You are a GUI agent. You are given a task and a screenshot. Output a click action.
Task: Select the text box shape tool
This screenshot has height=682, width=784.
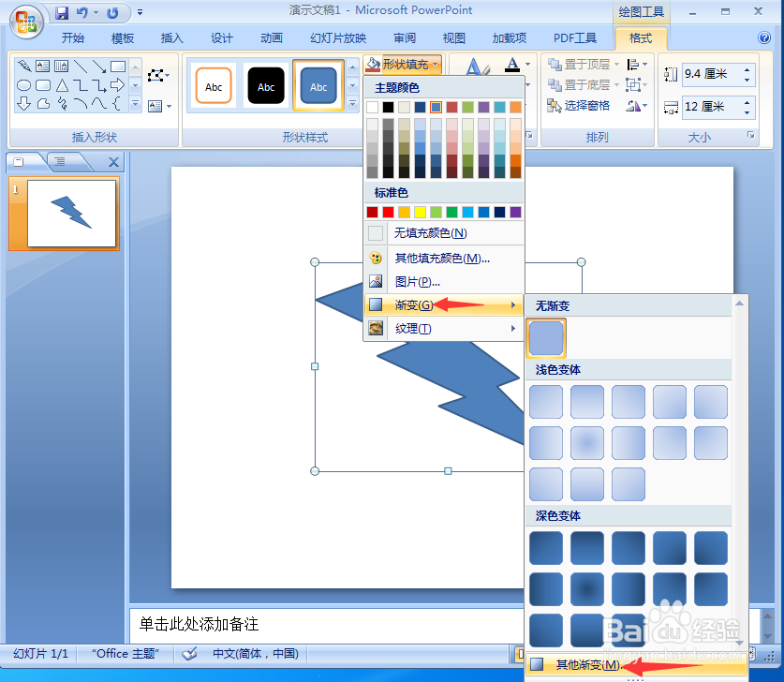click(x=42, y=66)
